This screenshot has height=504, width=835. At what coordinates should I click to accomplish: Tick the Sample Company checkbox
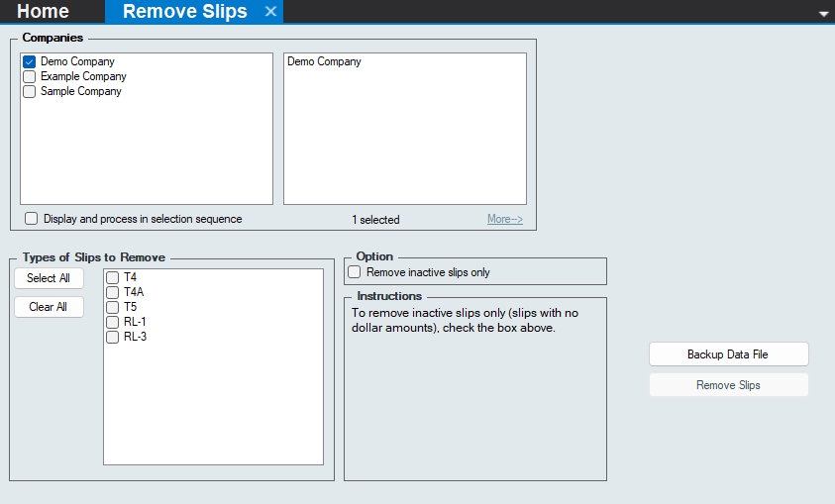(30, 91)
